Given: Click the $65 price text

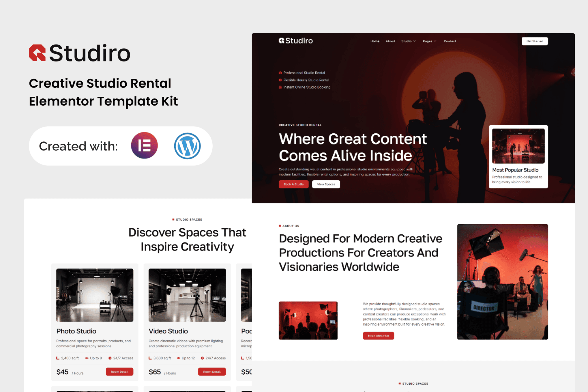Looking at the screenshot, I should click(x=155, y=372).
